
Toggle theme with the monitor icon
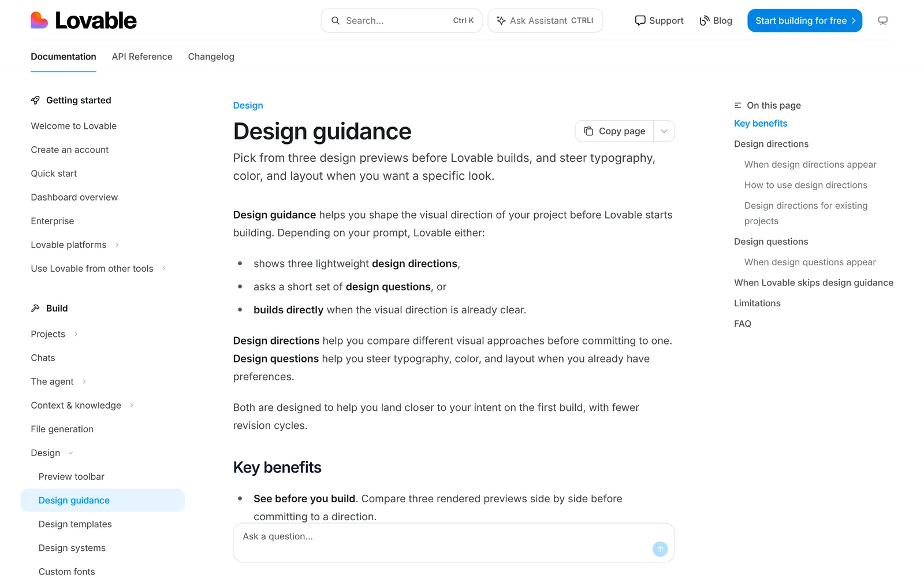click(x=882, y=21)
